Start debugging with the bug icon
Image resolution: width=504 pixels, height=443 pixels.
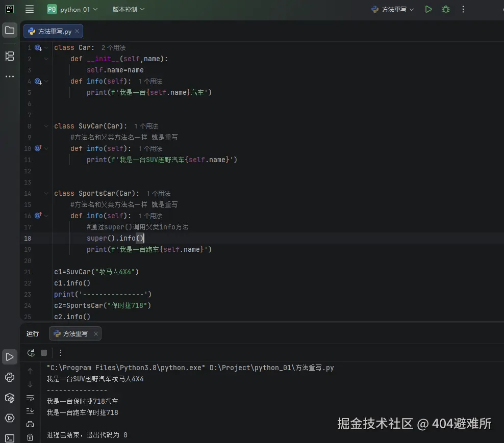click(x=445, y=9)
